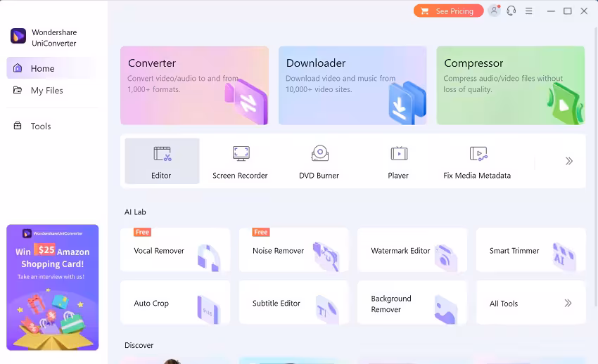Click the 'Discover' section heading
The image size is (598, 364).
coord(139,345)
